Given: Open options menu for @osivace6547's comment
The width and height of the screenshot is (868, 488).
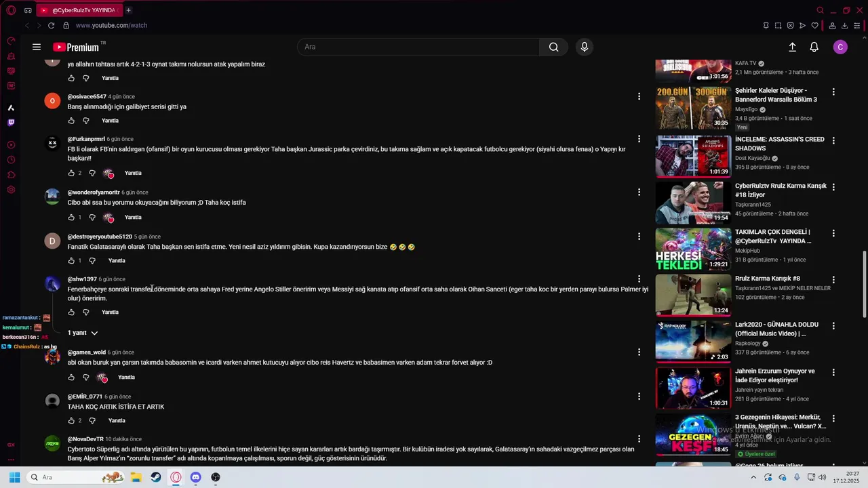Looking at the screenshot, I should (639, 96).
